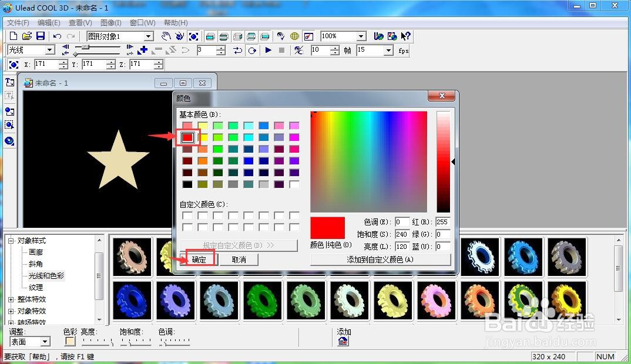Click the first empty custom color box

tap(187, 215)
